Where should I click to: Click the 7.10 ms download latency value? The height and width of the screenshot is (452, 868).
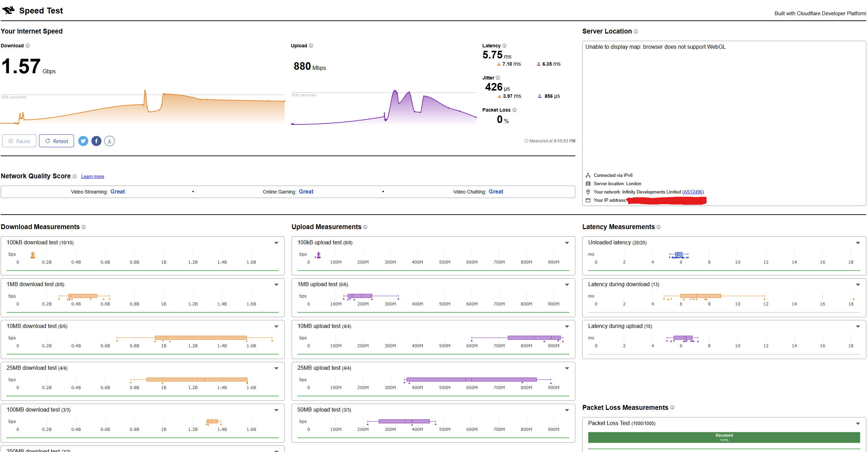pyautogui.click(x=511, y=64)
